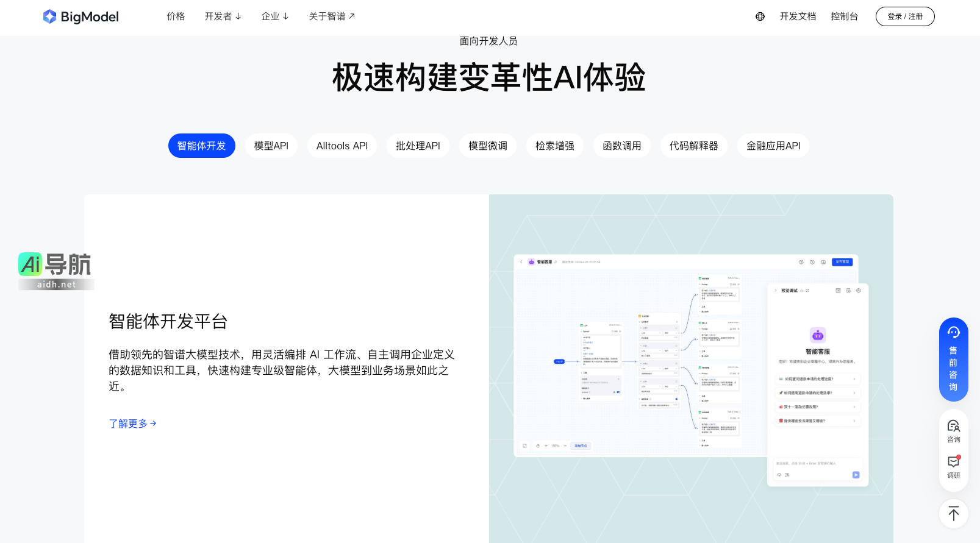
Task: Click the BigModel logo
Action: [81, 16]
